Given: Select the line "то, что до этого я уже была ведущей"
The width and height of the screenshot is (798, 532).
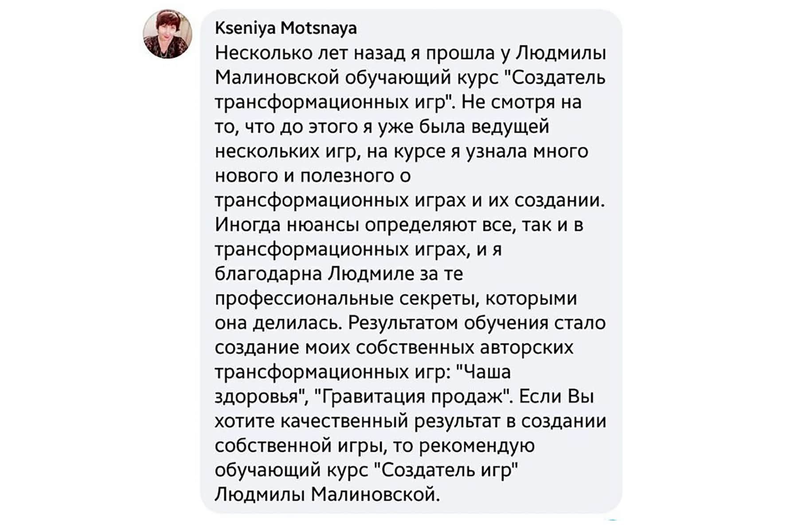Looking at the screenshot, I should coord(382,127).
